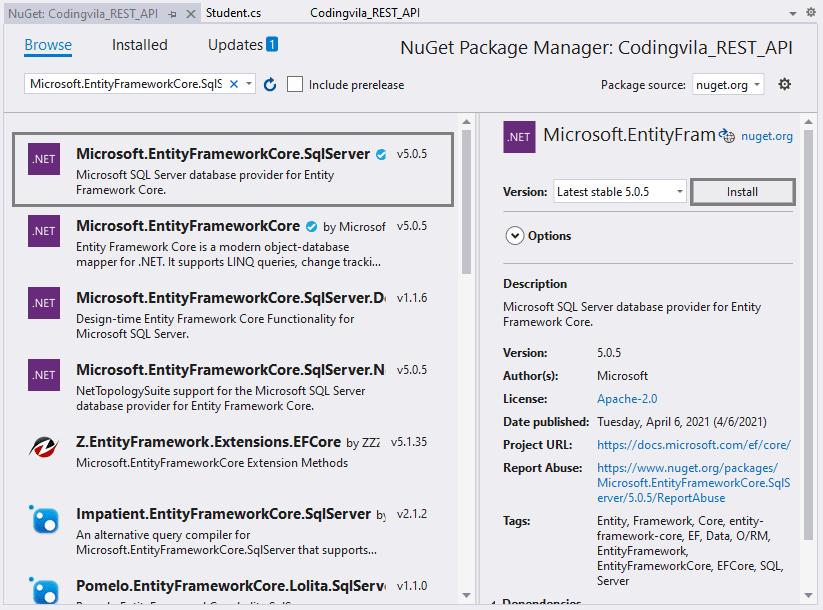The image size is (823, 610).
Task: Enable the Include prerelease checkbox
Action: [294, 84]
